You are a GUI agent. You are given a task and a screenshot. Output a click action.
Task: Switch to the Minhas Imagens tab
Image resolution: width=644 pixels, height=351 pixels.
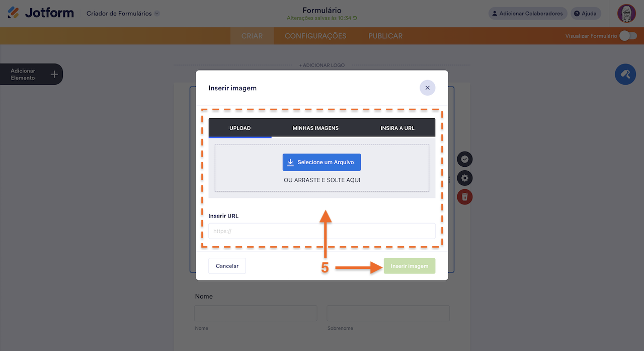click(x=315, y=128)
